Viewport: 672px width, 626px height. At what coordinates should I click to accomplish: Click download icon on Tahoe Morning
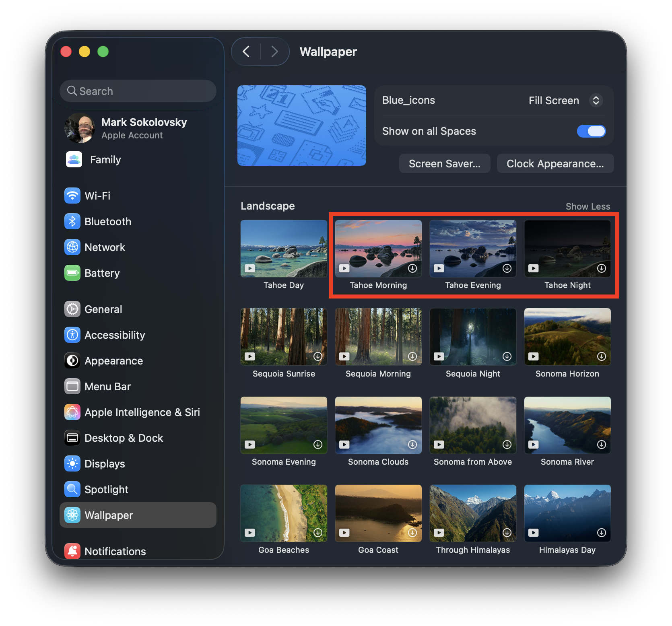[x=412, y=268]
